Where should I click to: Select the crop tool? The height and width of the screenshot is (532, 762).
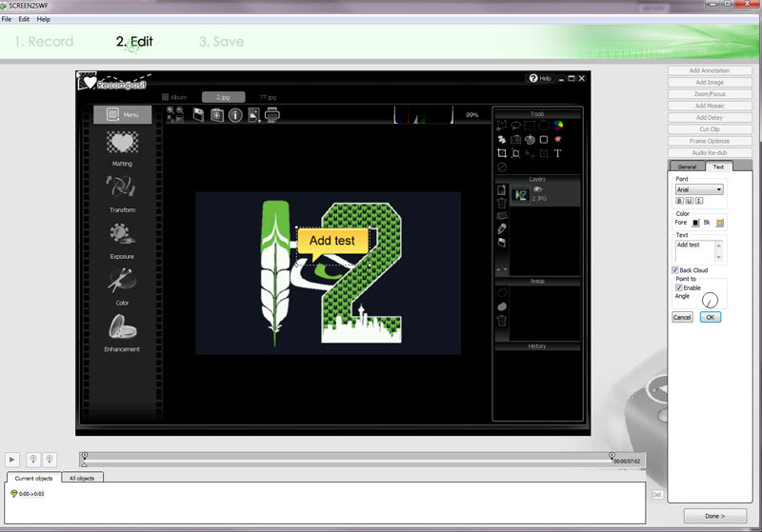(x=502, y=153)
